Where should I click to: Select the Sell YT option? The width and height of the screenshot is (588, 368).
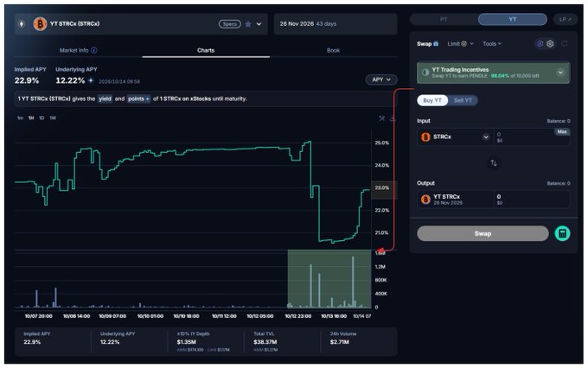(463, 100)
